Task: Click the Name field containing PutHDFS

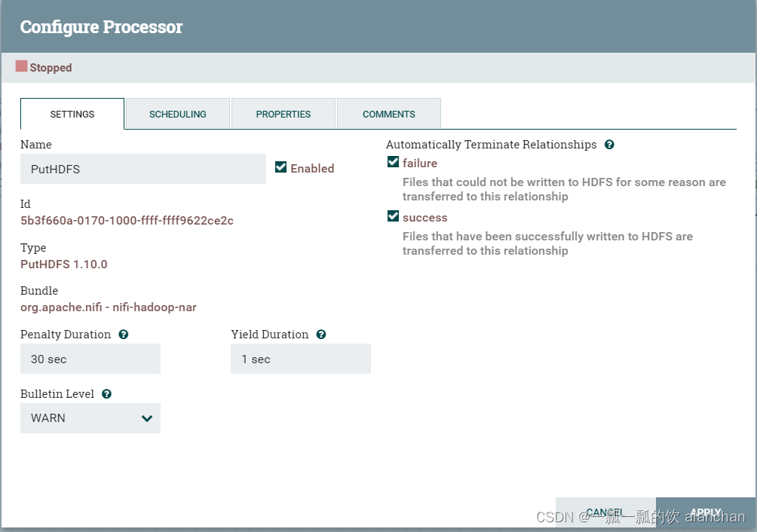Action: point(143,169)
